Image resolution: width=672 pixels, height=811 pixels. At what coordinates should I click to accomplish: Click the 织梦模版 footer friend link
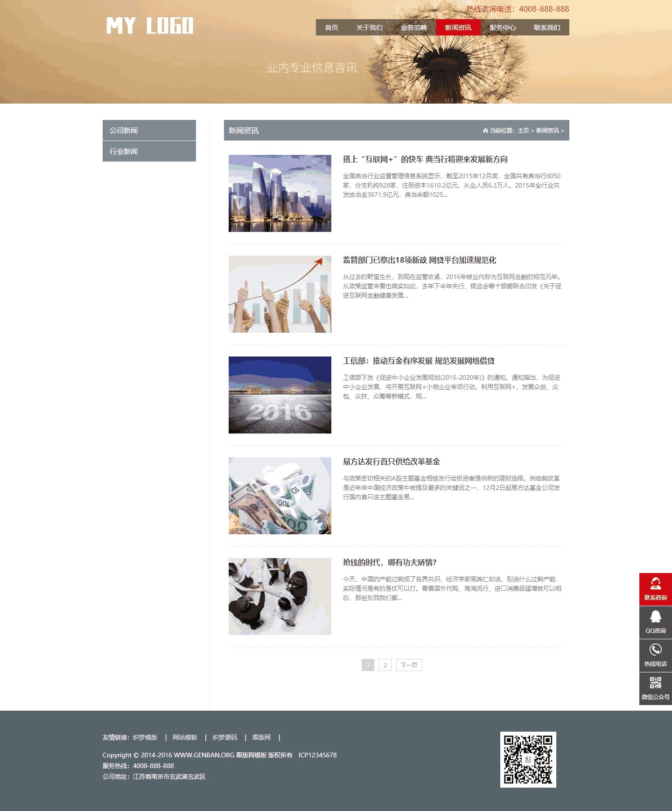pos(145,737)
